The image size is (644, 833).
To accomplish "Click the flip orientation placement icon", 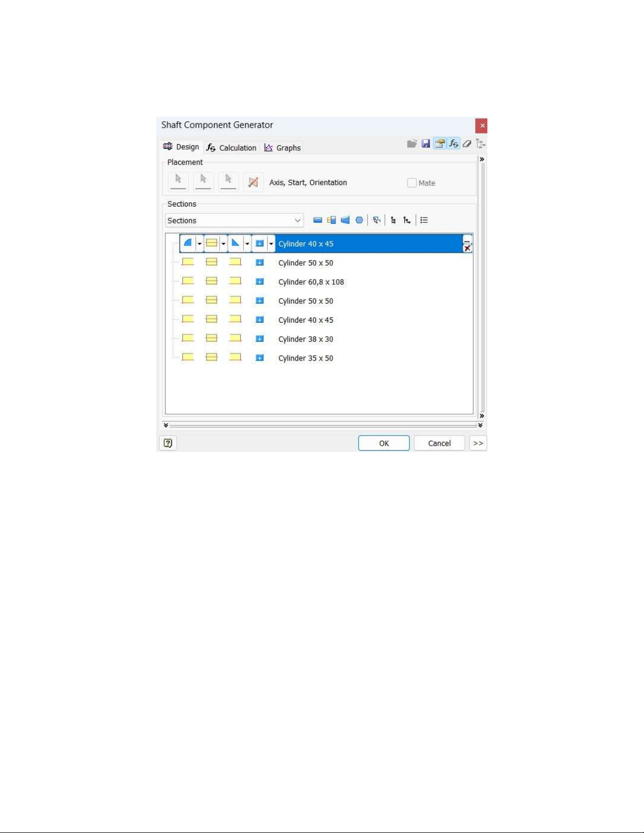I will coord(253,182).
